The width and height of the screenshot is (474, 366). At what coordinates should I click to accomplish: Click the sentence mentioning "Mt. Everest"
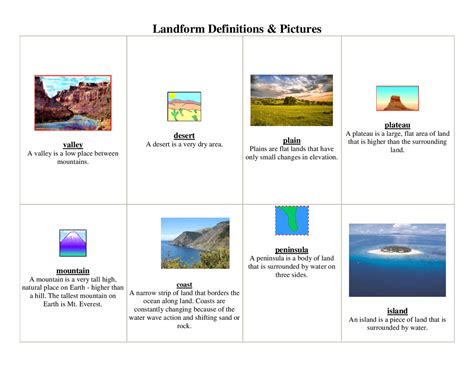(x=73, y=300)
